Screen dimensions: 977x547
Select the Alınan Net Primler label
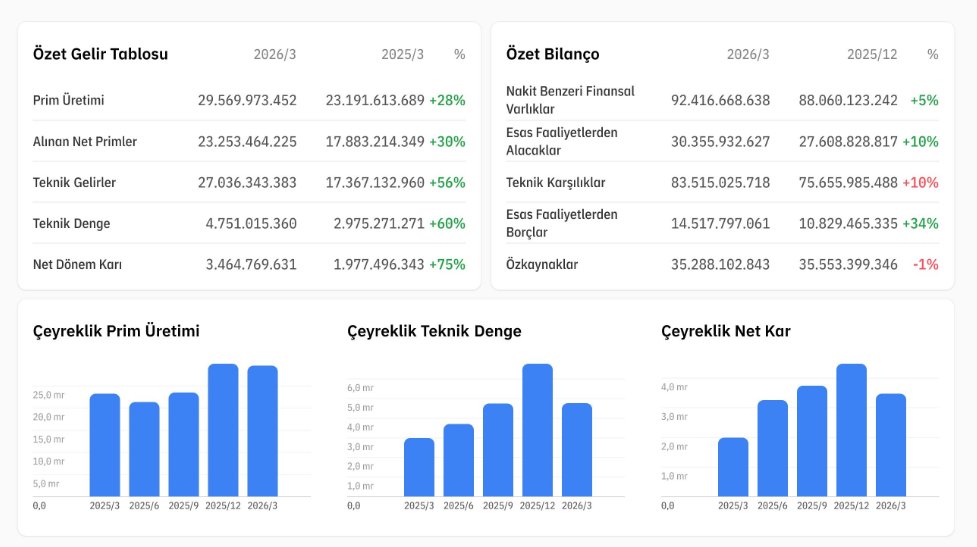click(85, 141)
